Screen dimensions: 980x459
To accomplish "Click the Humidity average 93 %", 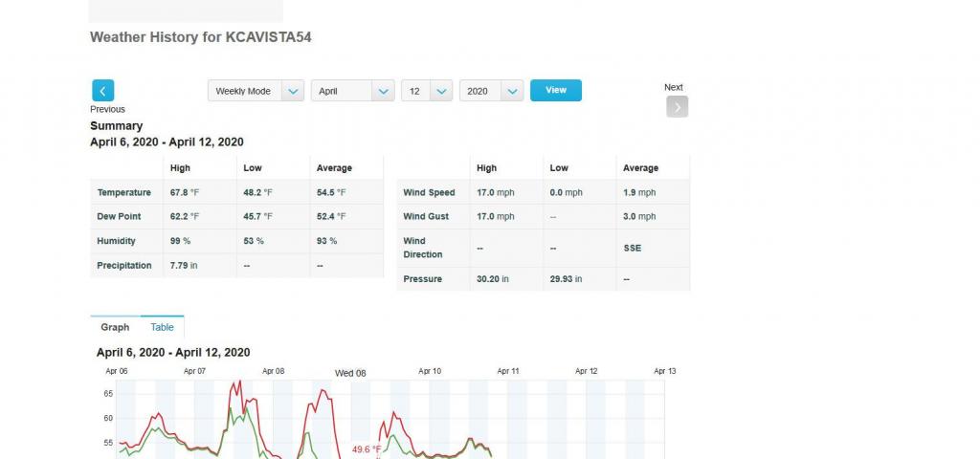I will click(x=327, y=240).
